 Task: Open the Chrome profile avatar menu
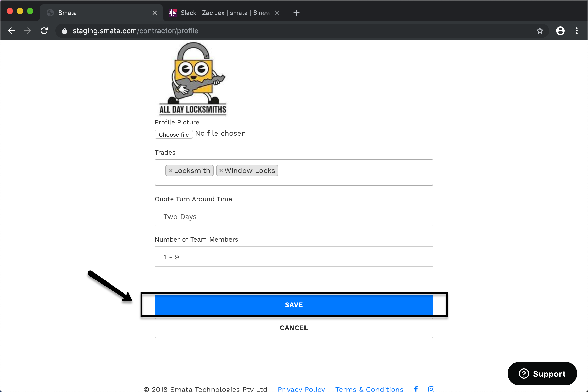(x=560, y=31)
